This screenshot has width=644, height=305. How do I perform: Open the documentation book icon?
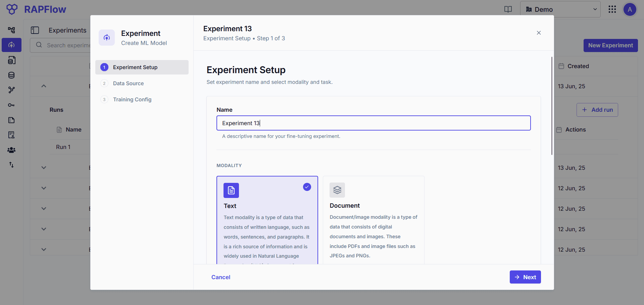click(508, 9)
